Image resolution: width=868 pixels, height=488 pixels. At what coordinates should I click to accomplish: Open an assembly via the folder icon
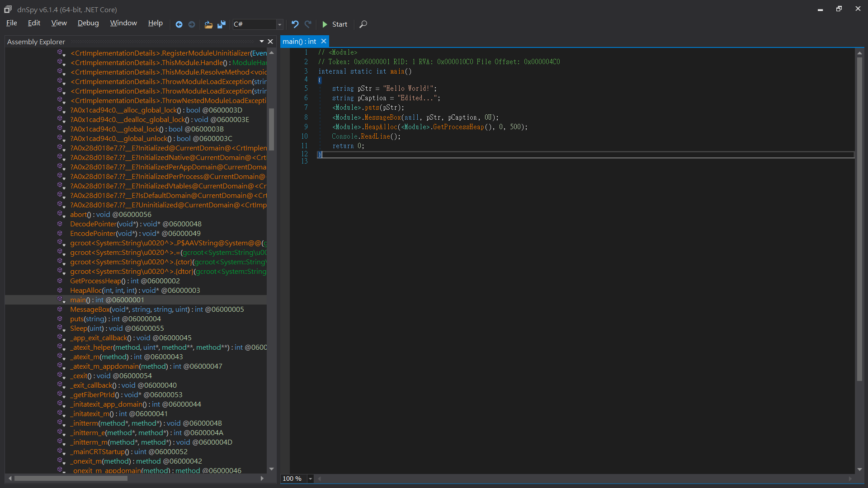[x=208, y=24]
